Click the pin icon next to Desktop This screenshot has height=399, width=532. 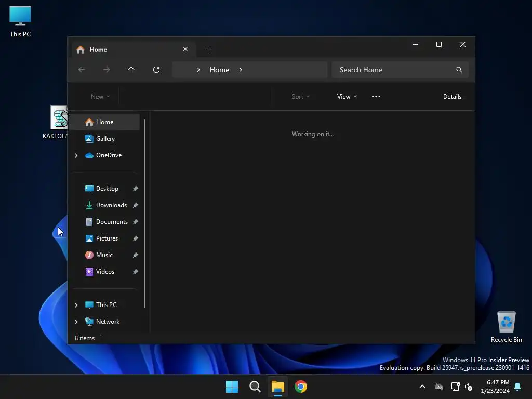(x=136, y=189)
